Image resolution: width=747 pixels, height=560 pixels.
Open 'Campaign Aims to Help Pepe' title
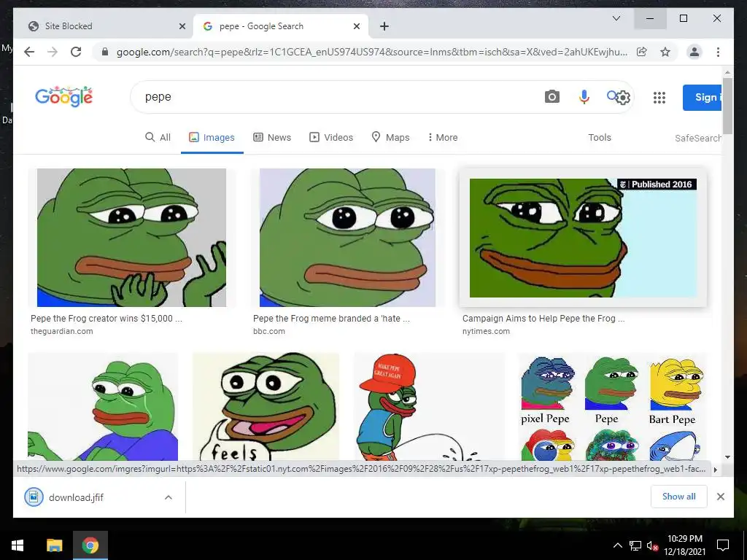[543, 318]
